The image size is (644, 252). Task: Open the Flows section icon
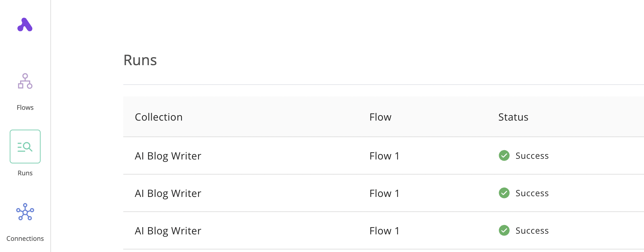[25, 81]
